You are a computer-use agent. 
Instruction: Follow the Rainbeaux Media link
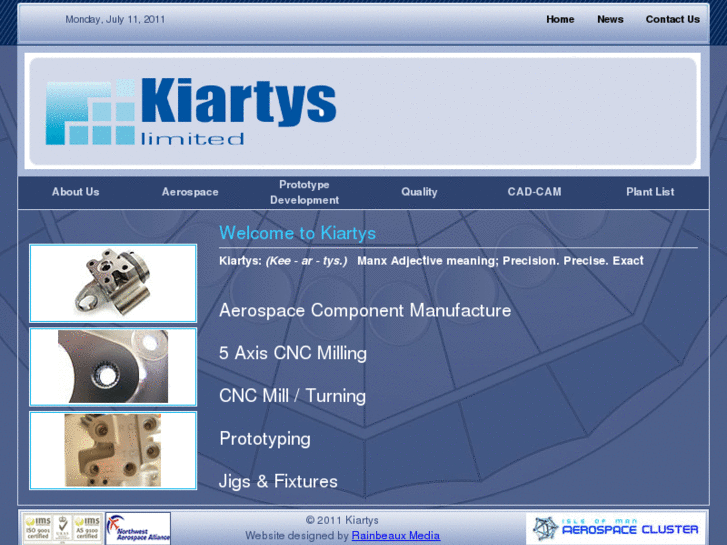pyautogui.click(x=395, y=536)
